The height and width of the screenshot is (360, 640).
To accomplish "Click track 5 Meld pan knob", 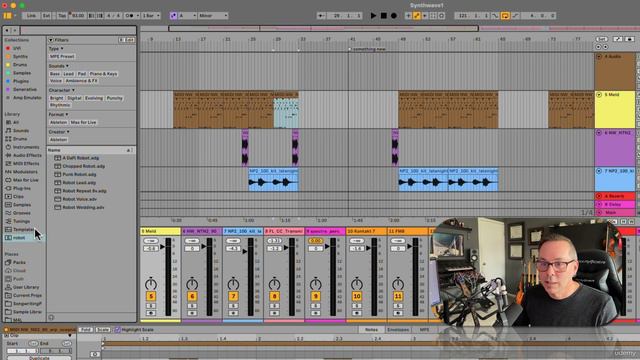I will click(151, 284).
